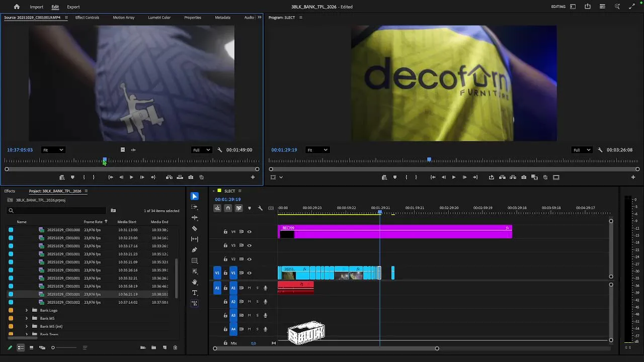
Task: Select the Type tool
Action: pyautogui.click(x=195, y=293)
